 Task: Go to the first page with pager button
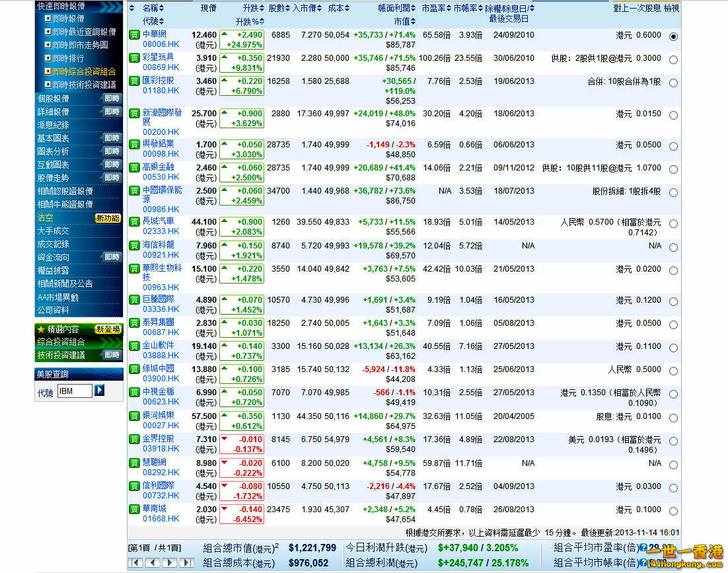click(135, 563)
